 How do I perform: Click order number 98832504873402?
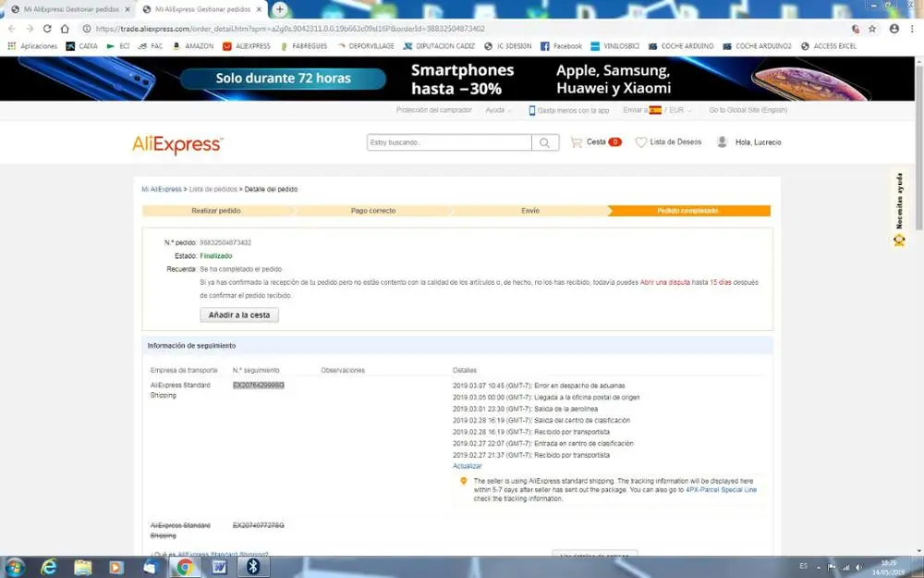tap(225, 242)
